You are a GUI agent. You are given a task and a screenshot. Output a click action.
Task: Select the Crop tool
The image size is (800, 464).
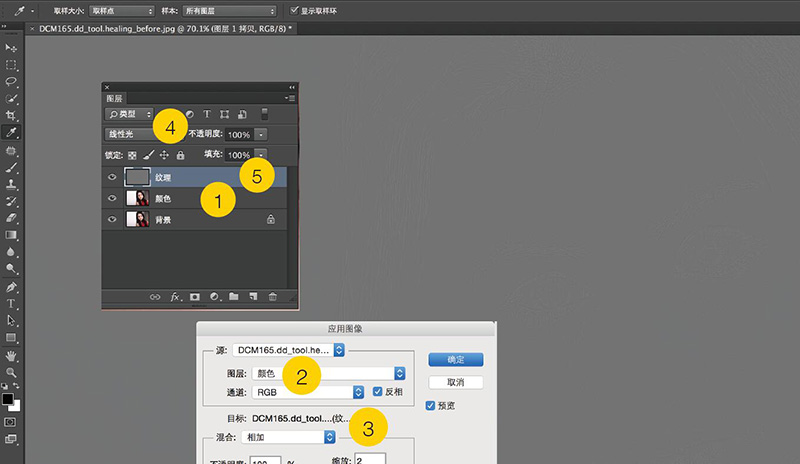[11, 115]
